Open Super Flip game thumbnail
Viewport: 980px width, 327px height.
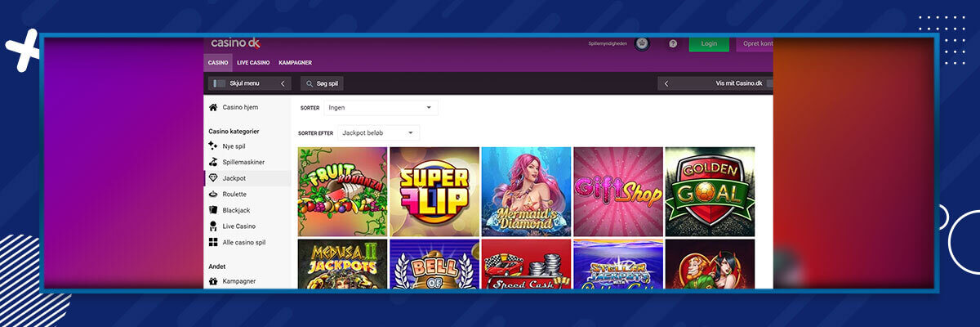pyautogui.click(x=434, y=192)
